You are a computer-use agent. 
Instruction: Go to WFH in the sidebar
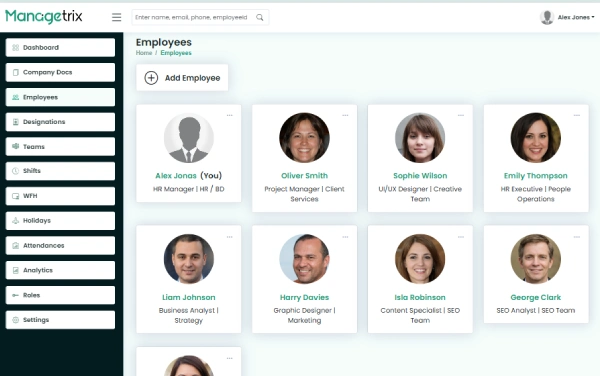(x=60, y=196)
